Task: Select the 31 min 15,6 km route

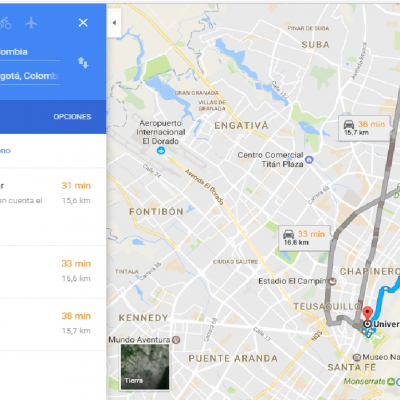Action: click(53, 207)
